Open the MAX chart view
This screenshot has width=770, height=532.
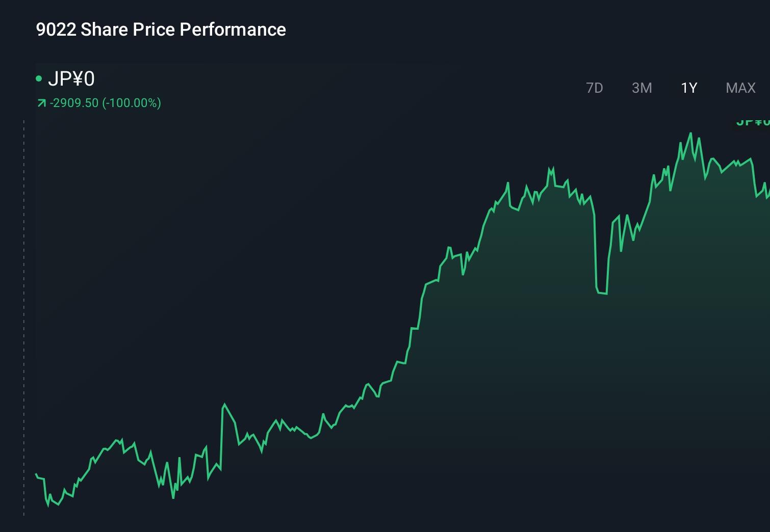tap(740, 88)
